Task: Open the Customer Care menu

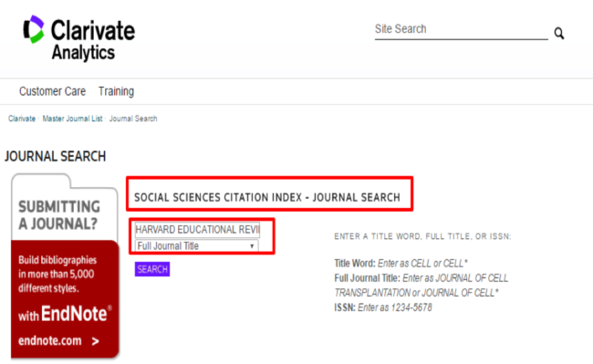Action: click(x=52, y=91)
